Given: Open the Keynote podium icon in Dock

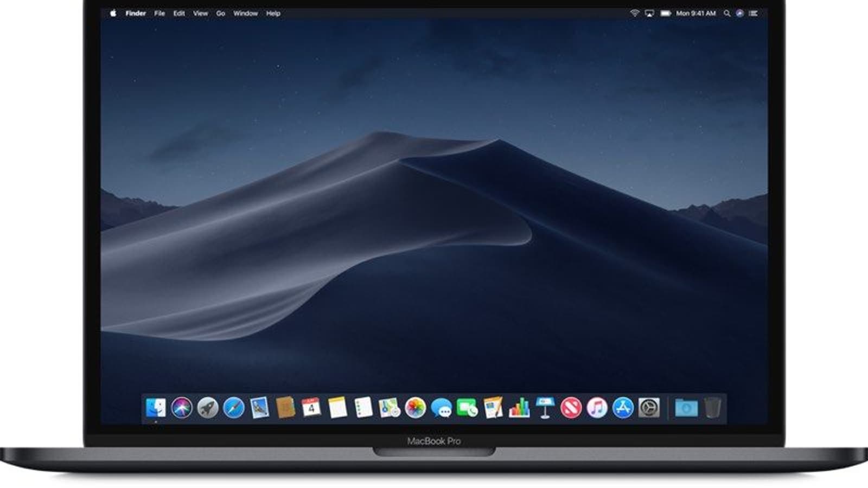Looking at the screenshot, I should tap(545, 408).
